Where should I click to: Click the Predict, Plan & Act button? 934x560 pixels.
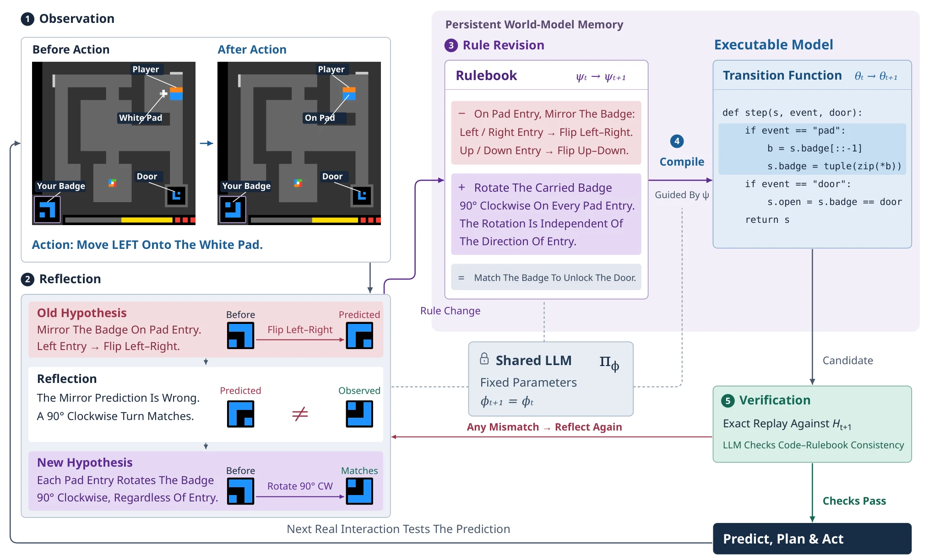(x=812, y=539)
